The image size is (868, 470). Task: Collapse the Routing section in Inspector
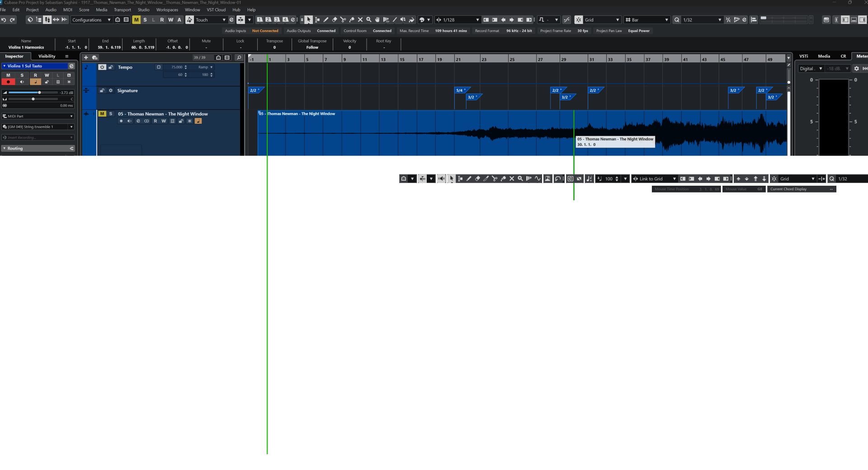click(38, 148)
